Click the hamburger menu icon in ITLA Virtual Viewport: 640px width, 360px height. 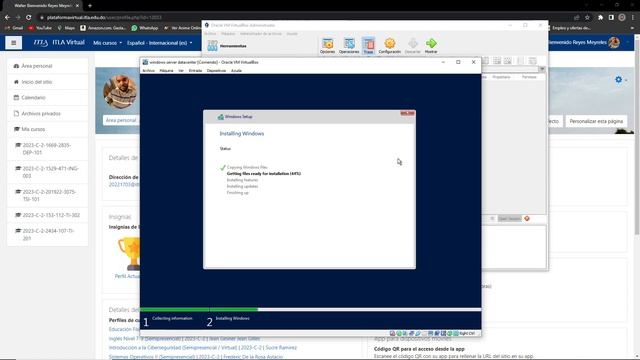pyautogui.click(x=13, y=42)
